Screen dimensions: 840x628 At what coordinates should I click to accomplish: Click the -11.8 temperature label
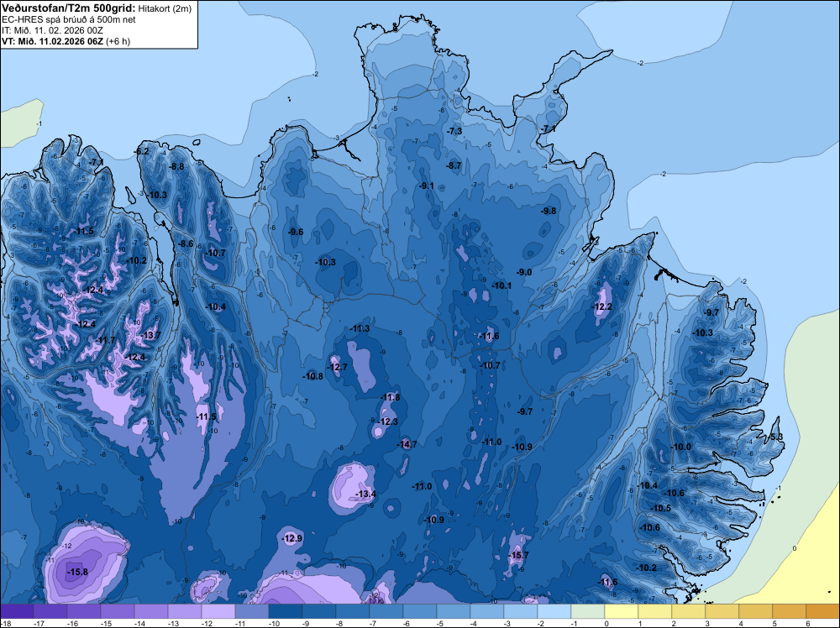coord(390,397)
